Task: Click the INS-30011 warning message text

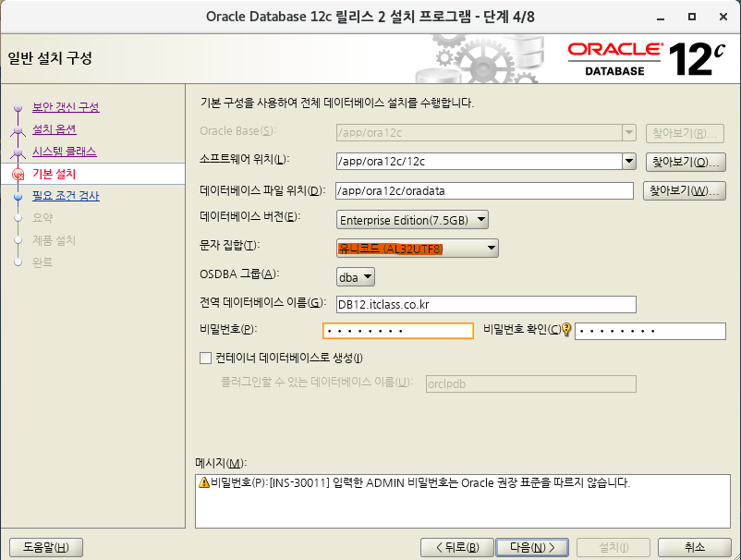Action: tap(420, 482)
